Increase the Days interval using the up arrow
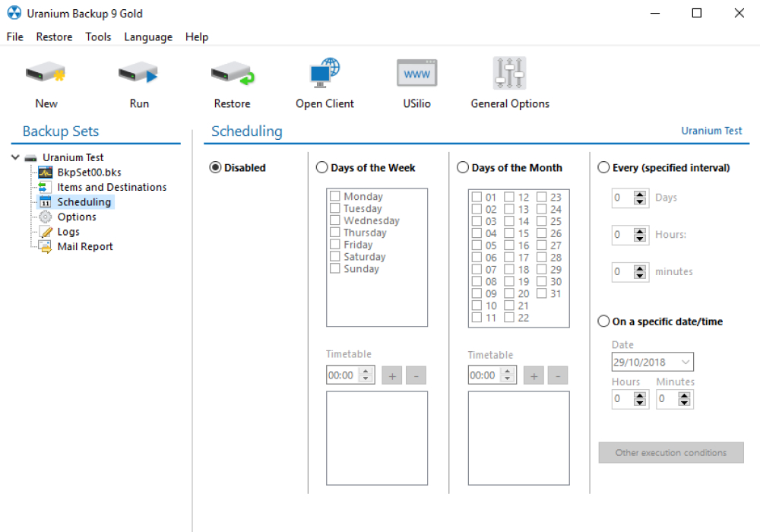This screenshot has height=532, width=760. [x=641, y=194]
